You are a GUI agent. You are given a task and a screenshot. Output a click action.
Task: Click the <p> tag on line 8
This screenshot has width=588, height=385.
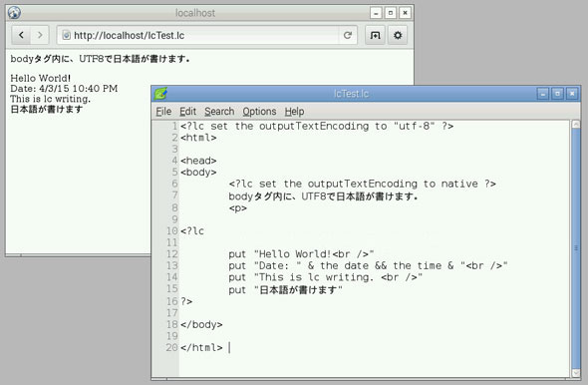(x=238, y=208)
